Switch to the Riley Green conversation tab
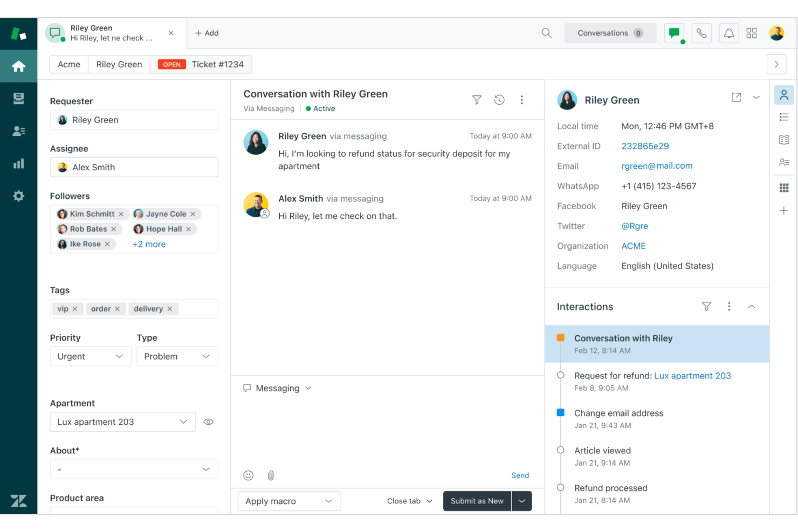The width and height of the screenshot is (798, 532). pyautogui.click(x=112, y=33)
